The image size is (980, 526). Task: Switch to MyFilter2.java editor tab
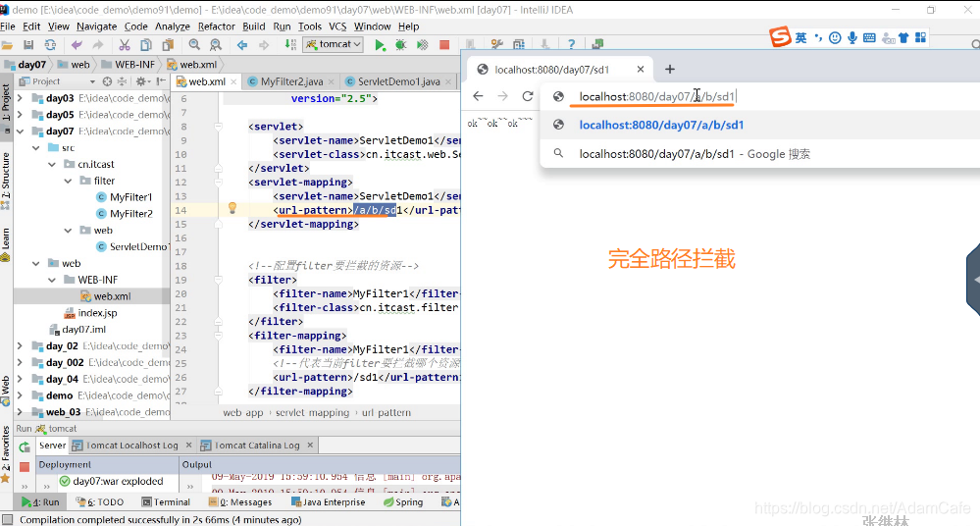coord(291,81)
